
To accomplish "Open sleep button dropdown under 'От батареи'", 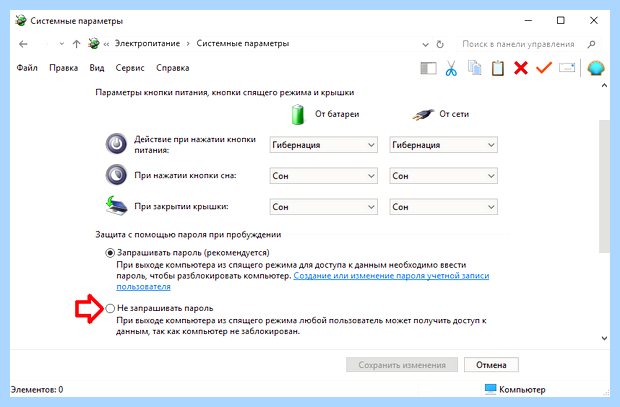I will (323, 176).
